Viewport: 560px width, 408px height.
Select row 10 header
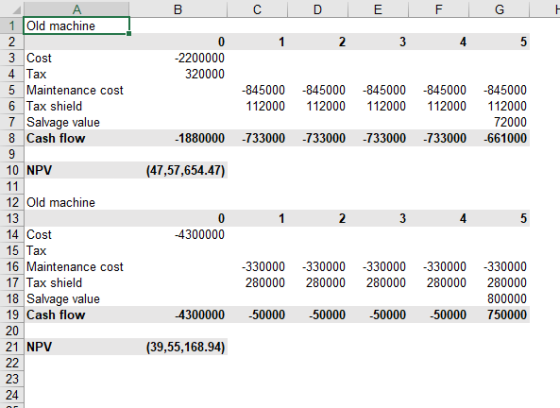click(x=12, y=170)
